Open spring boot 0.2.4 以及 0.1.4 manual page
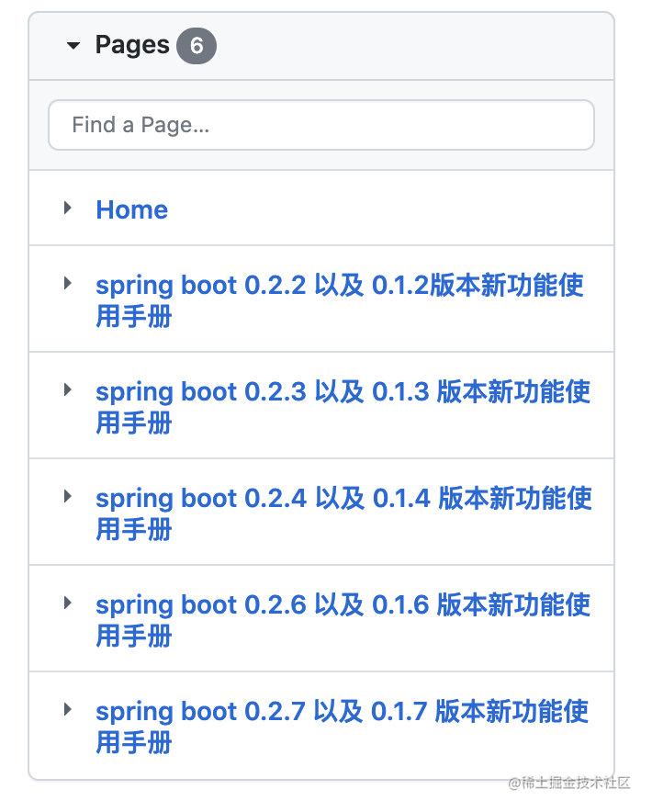 tap(343, 513)
